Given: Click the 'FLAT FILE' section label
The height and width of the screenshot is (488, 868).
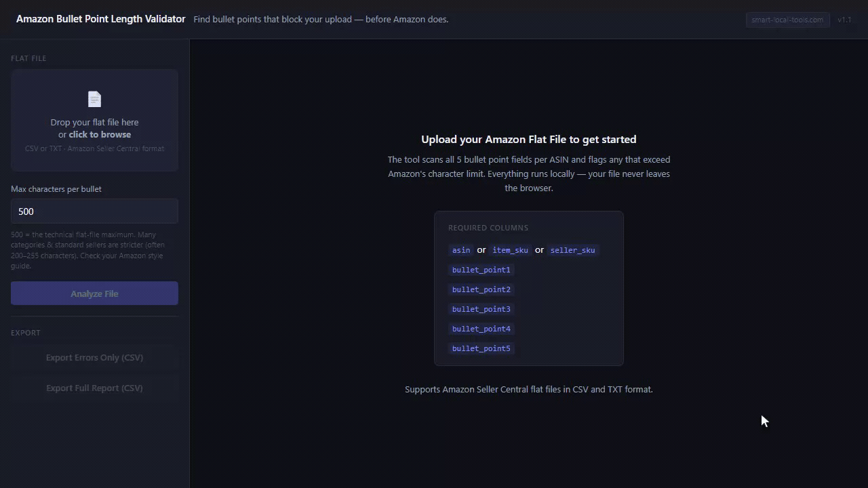Looking at the screenshot, I should tap(28, 58).
